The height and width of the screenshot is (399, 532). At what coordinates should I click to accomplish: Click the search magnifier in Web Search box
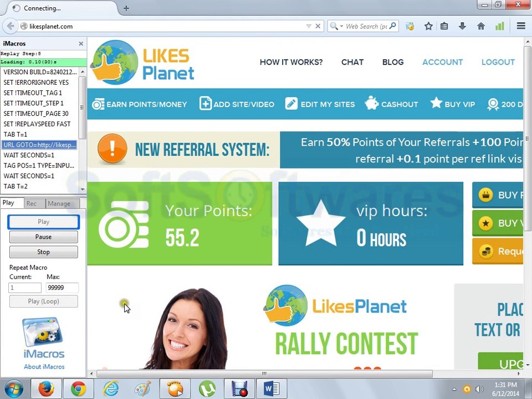393,26
